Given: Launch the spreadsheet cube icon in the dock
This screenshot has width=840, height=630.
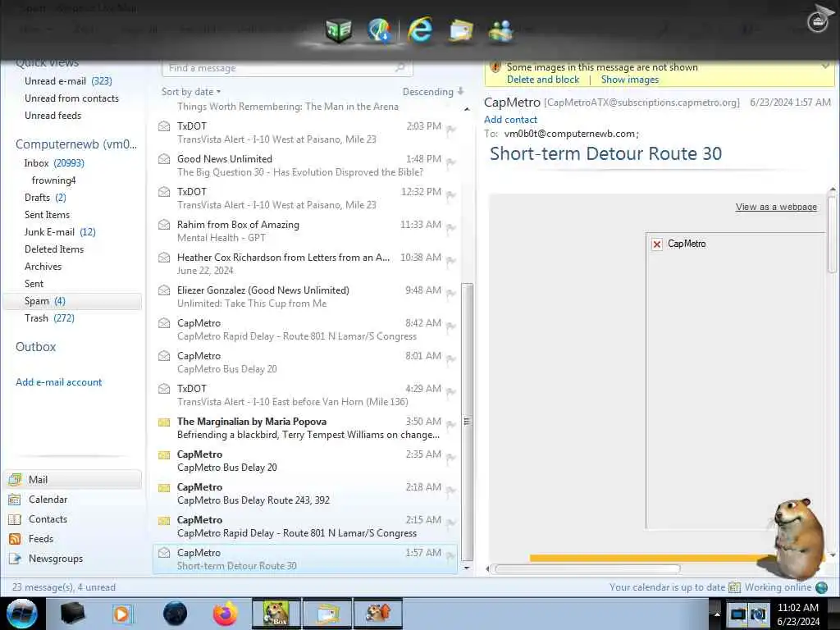Looking at the screenshot, I should pos(338,30).
